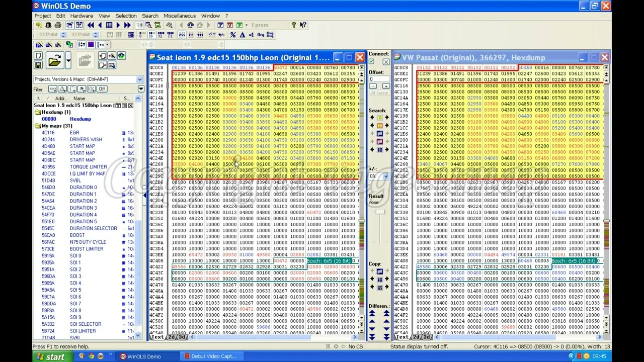Click the open project folder icon
Image resolution: width=644 pixels, height=362 pixels.
[54, 61]
